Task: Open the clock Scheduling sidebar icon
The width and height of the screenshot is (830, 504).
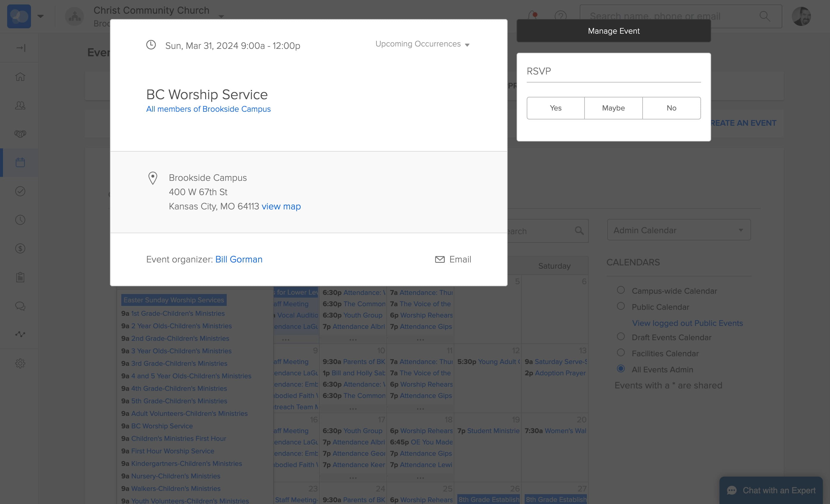Action: pyautogui.click(x=20, y=220)
